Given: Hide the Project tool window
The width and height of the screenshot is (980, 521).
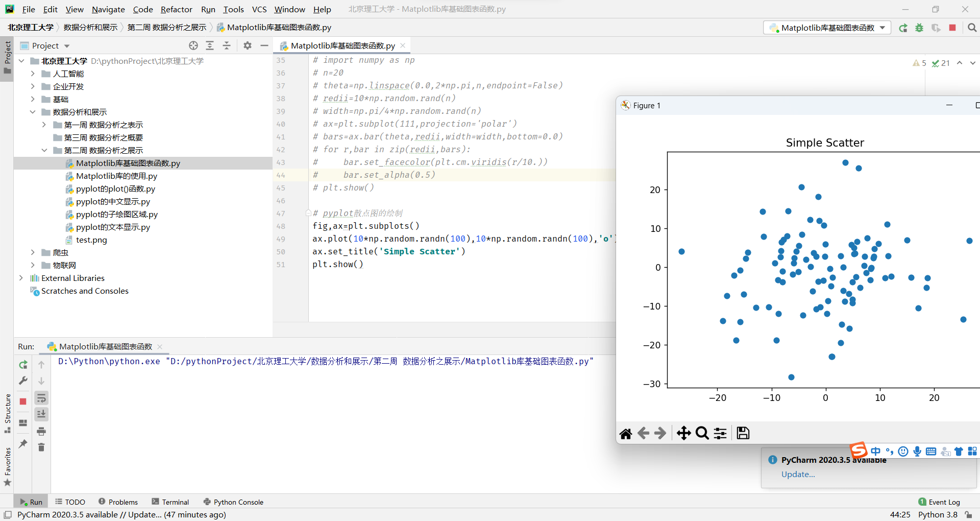Looking at the screenshot, I should click(264, 45).
